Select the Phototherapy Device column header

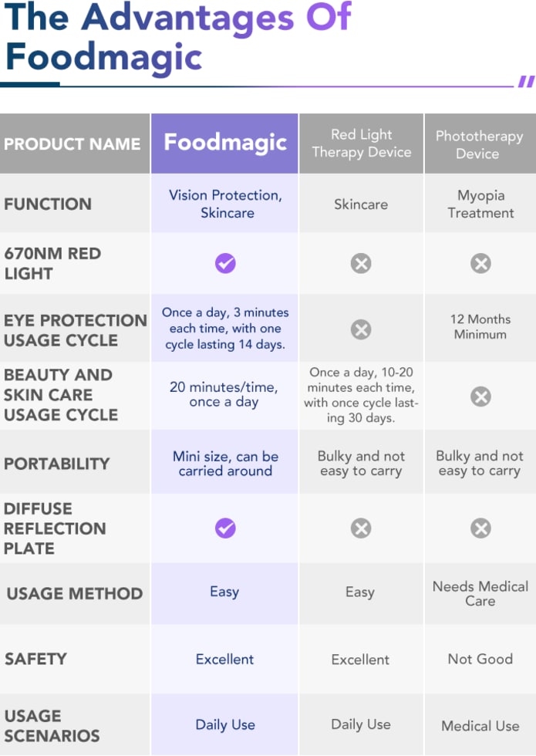(480, 143)
